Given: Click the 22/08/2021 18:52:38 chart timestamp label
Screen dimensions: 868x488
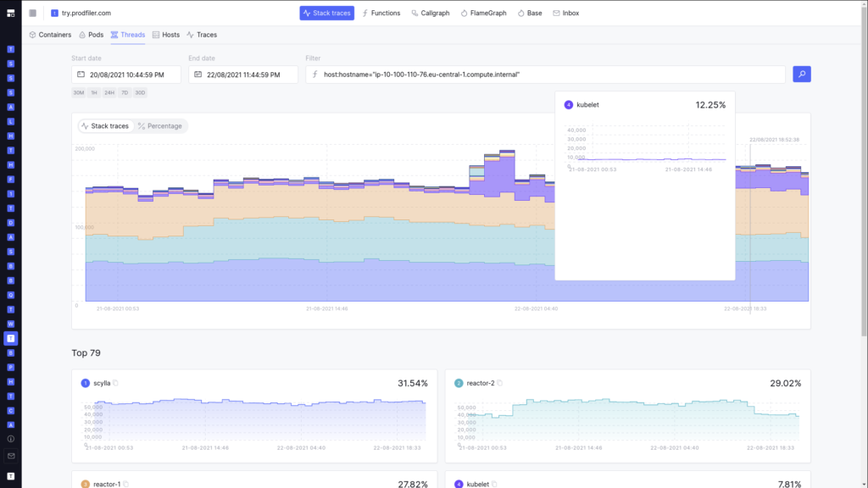Looking at the screenshot, I should 774,140.
